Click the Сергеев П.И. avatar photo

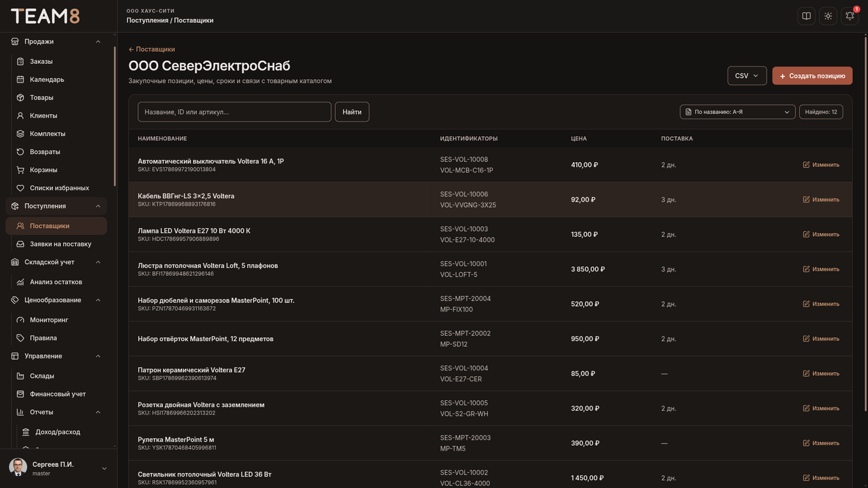pos(18,468)
